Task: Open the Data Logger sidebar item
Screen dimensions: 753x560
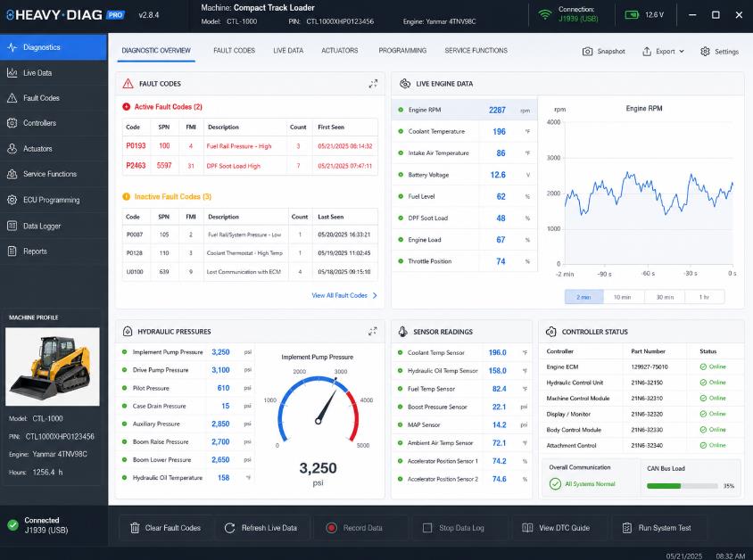Action: (54, 226)
